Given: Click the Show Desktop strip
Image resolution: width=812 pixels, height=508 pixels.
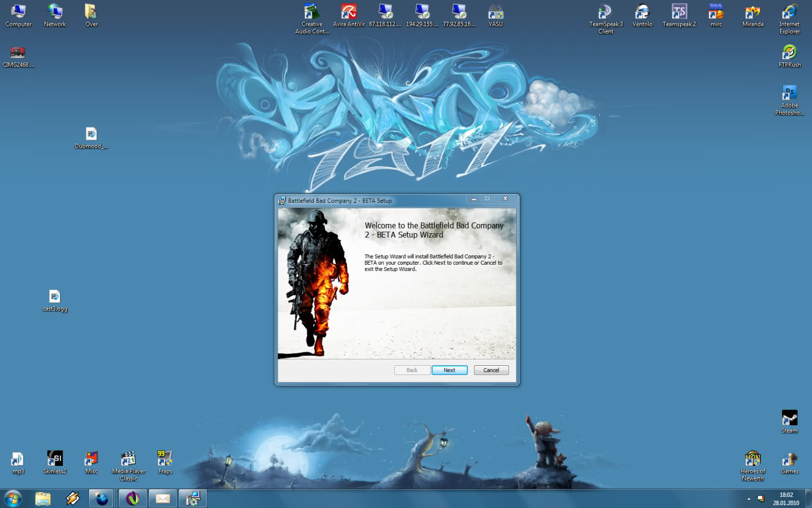Looking at the screenshot, I should (x=808, y=499).
